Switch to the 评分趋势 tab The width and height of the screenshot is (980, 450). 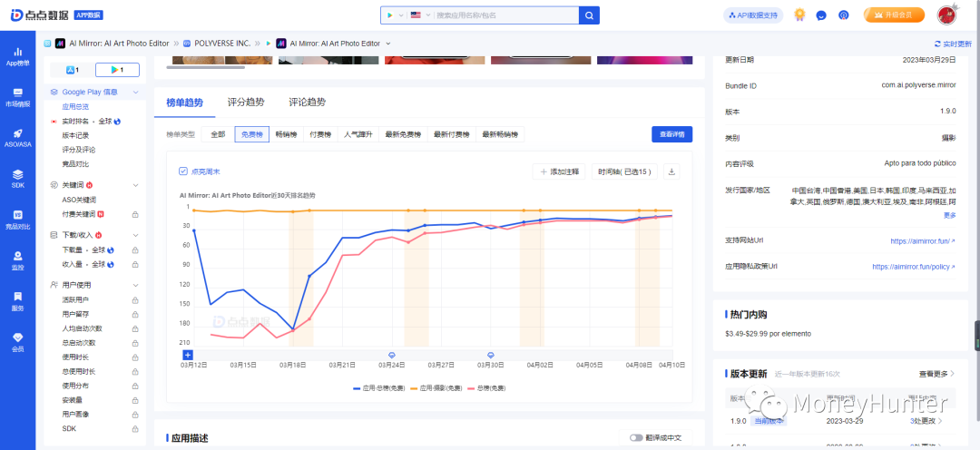[246, 103]
